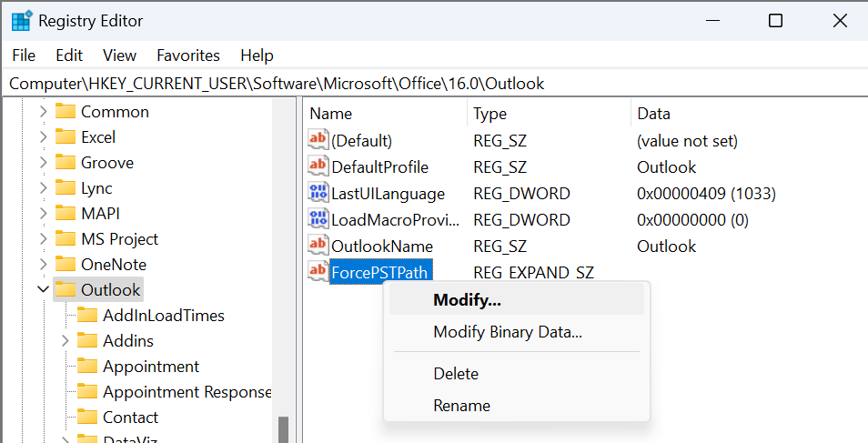Click the LastUILanguage DWORD value icon
Image resolution: width=868 pixels, height=443 pixels.
point(318,192)
